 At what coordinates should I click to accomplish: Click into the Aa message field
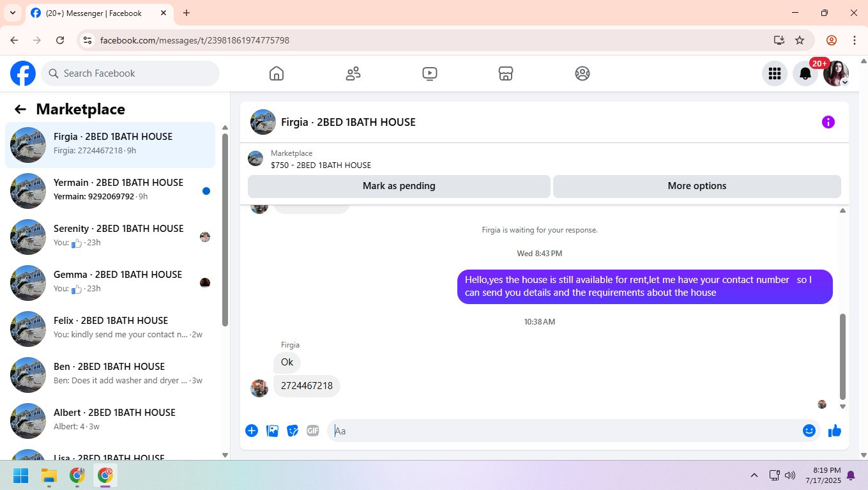tap(565, 431)
